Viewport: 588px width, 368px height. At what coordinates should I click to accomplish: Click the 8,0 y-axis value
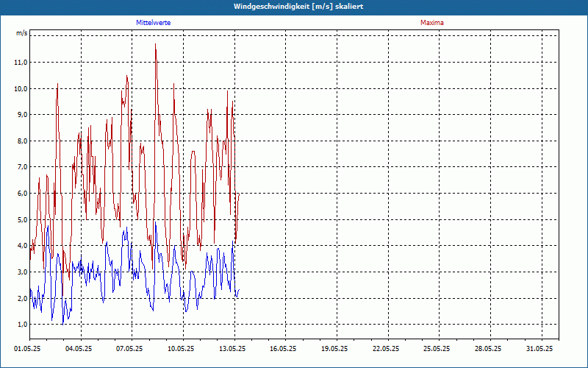point(22,141)
